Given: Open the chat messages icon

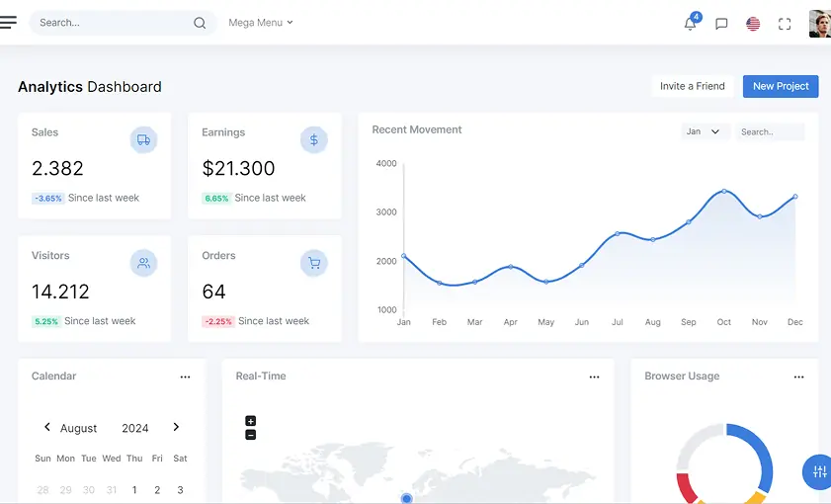Looking at the screenshot, I should [721, 24].
